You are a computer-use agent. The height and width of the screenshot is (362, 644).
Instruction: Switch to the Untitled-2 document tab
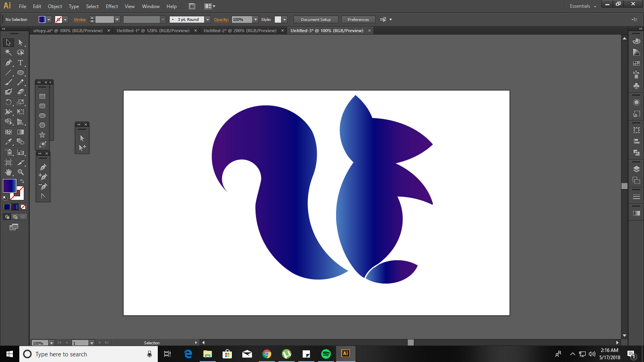pos(240,31)
